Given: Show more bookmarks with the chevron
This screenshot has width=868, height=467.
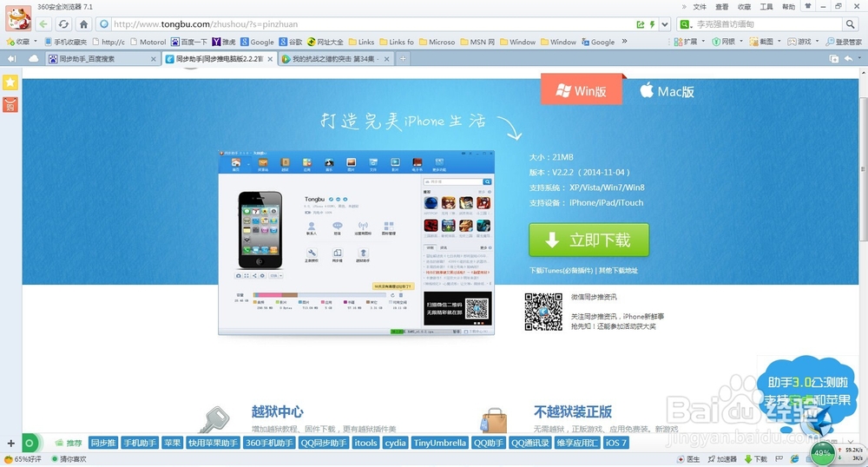Looking at the screenshot, I should (624, 42).
